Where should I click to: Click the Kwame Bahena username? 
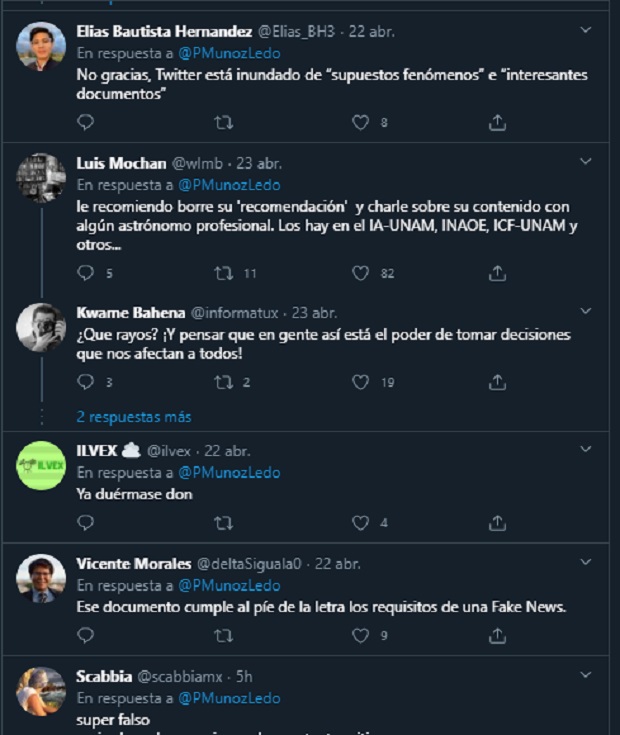point(129,312)
